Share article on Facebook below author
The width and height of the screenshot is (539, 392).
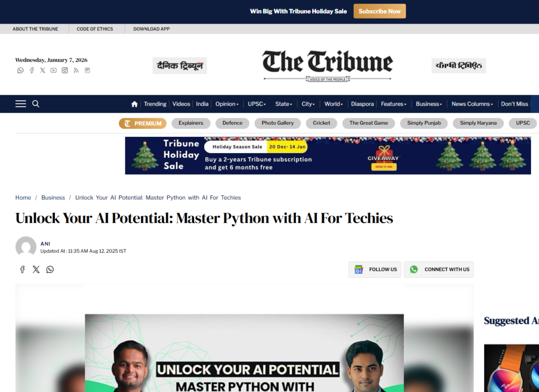22,269
